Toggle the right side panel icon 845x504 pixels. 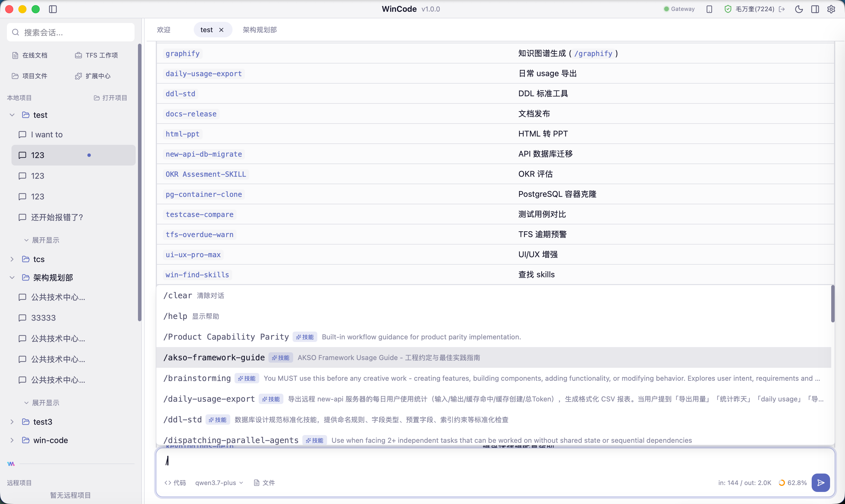coord(815,9)
